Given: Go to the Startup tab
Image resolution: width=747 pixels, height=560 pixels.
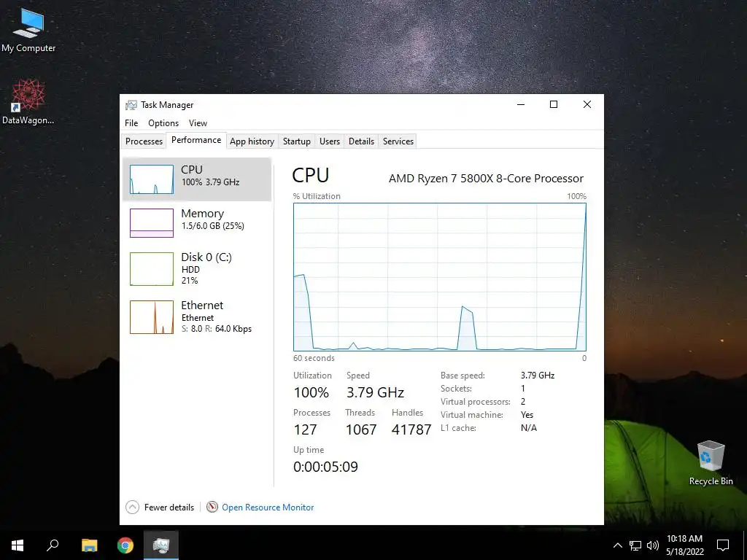Looking at the screenshot, I should tap(297, 141).
